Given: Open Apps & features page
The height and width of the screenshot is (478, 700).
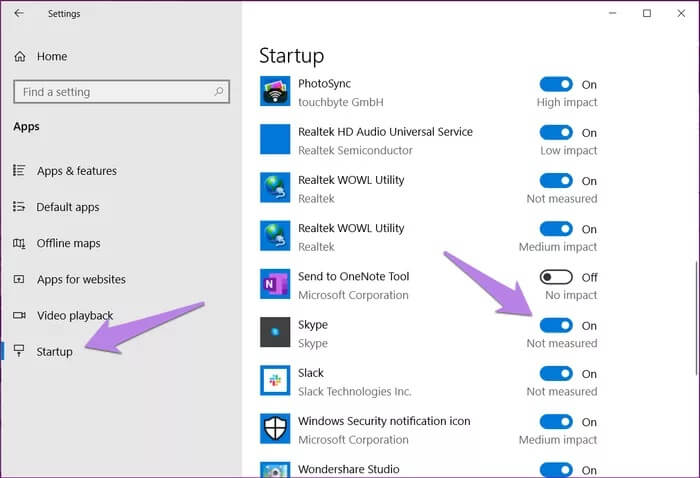Looking at the screenshot, I should [x=77, y=171].
